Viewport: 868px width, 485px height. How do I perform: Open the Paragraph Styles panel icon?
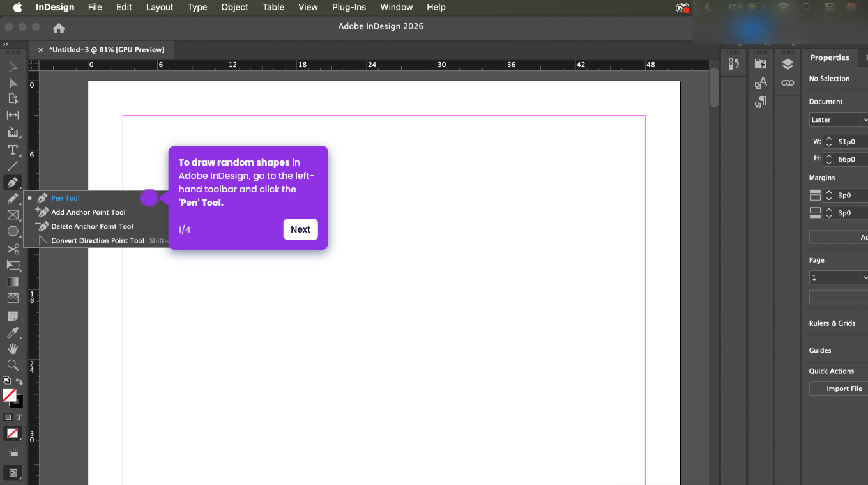click(761, 102)
